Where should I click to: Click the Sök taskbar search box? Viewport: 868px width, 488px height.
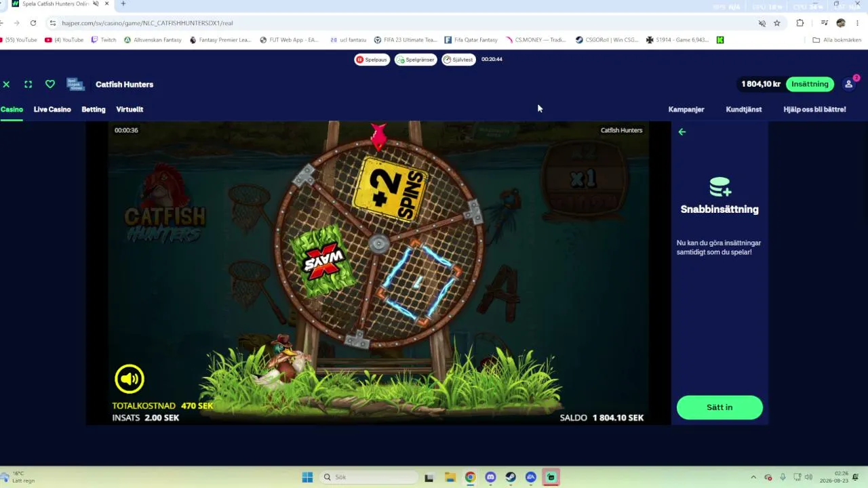tap(368, 477)
